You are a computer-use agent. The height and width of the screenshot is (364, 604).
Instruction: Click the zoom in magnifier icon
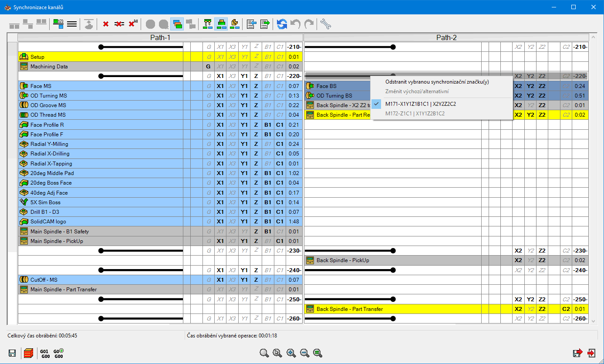tap(291, 353)
